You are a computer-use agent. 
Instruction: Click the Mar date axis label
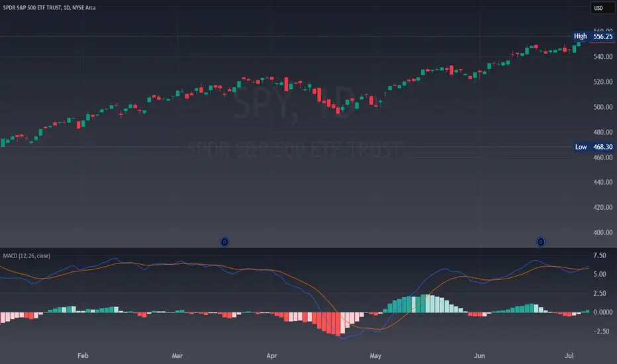pyautogui.click(x=177, y=356)
